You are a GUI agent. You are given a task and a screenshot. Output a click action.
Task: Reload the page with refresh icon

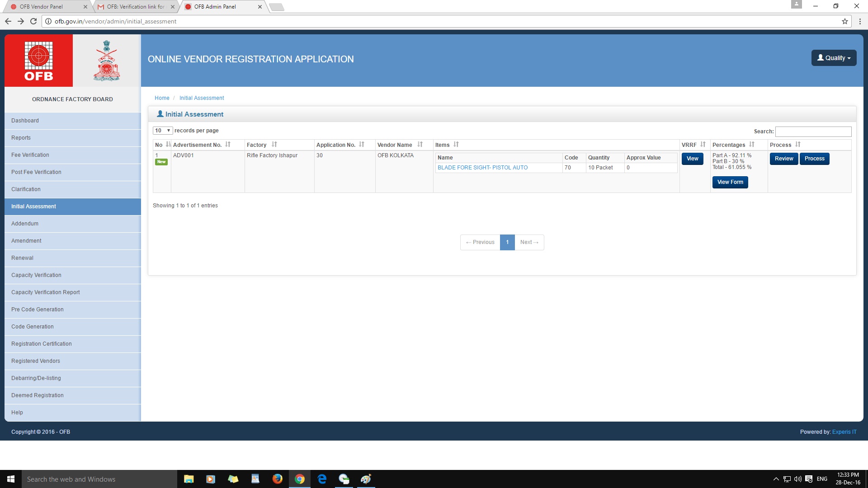click(33, 21)
